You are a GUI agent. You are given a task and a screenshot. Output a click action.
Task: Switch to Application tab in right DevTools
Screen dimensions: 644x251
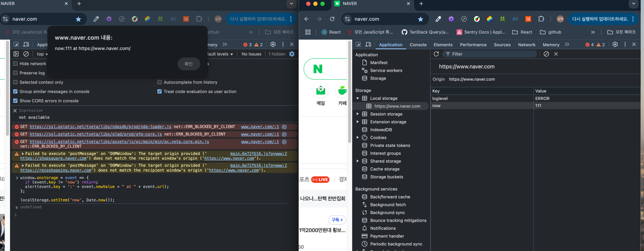click(x=391, y=45)
